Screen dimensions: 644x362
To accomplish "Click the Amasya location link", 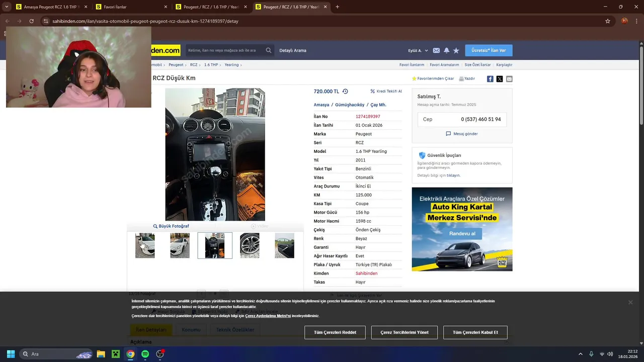I will [321, 105].
